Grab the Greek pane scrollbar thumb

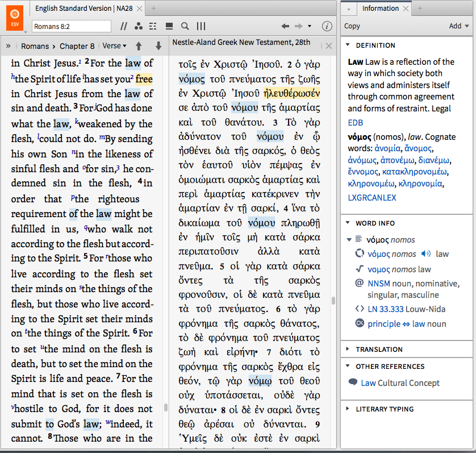(x=333, y=301)
